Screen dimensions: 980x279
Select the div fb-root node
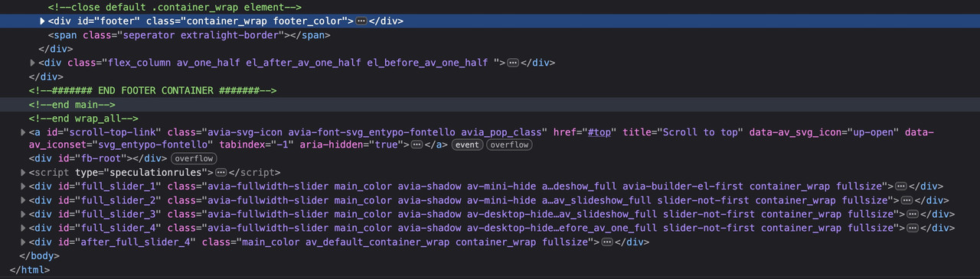(97, 159)
